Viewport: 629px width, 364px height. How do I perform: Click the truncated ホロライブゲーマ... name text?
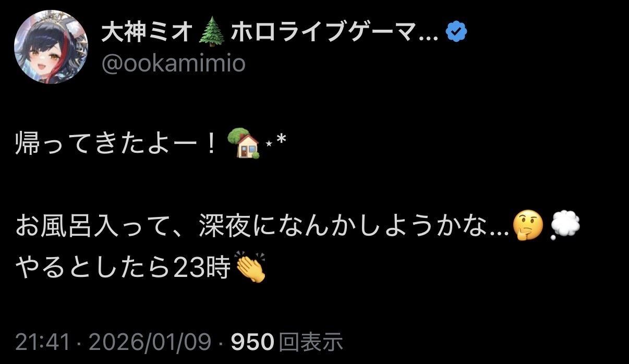[x=334, y=34]
